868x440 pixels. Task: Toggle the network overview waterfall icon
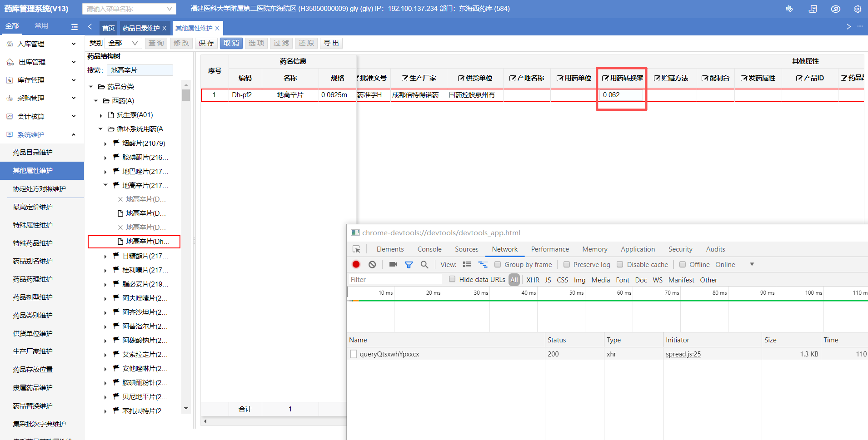point(483,264)
